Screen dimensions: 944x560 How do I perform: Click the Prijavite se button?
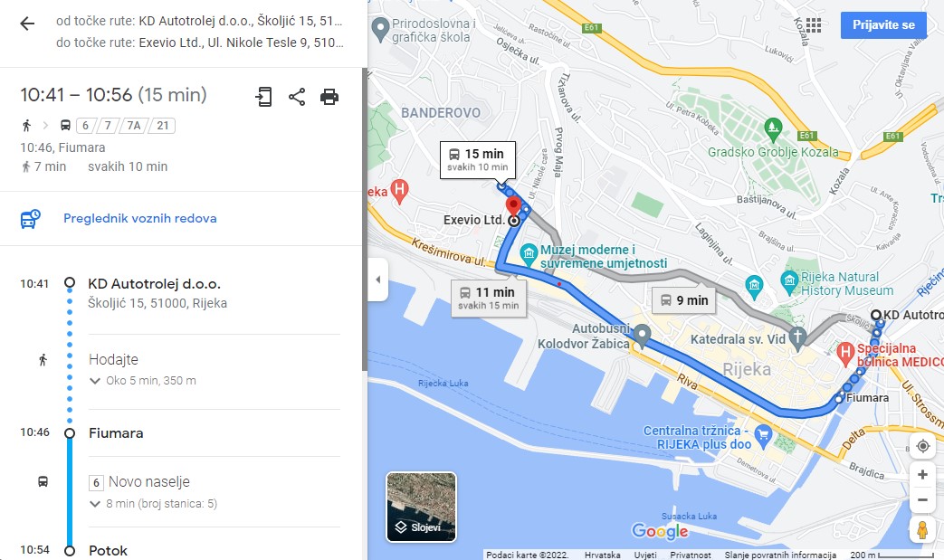tap(883, 25)
